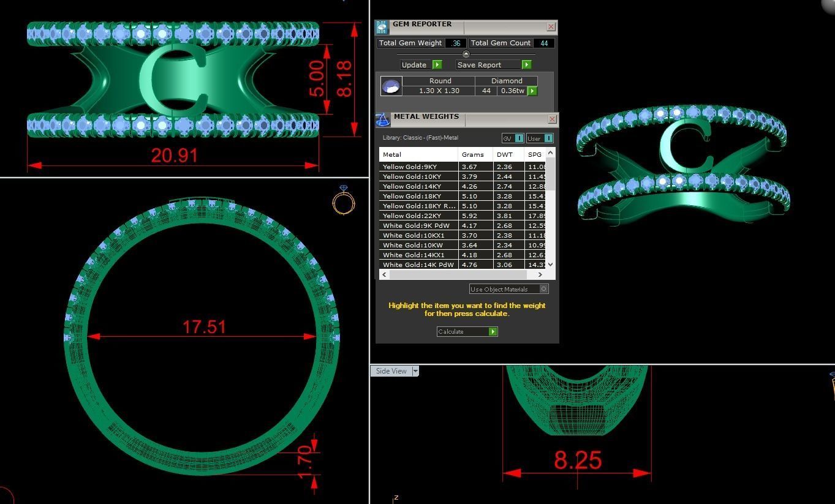Collapse the gem totals using the round arrow

point(466,54)
